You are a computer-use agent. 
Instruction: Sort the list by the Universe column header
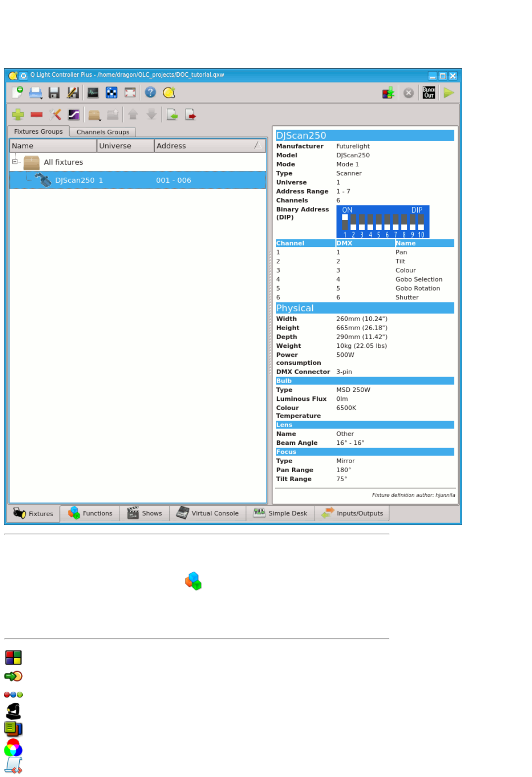tap(126, 146)
